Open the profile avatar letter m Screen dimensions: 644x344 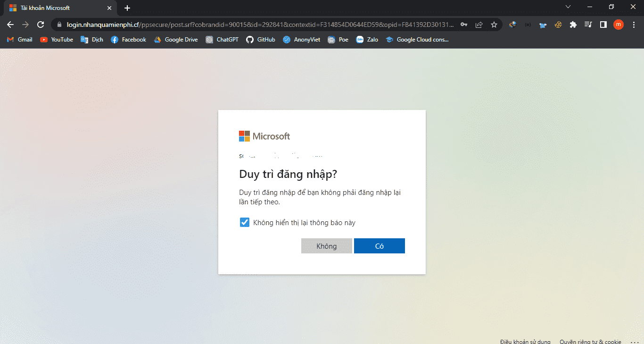coord(619,25)
